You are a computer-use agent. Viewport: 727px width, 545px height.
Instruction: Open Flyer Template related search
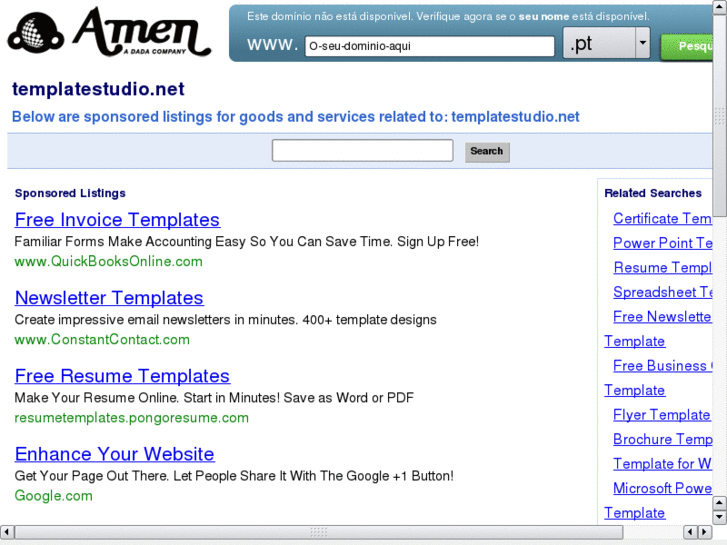662,415
